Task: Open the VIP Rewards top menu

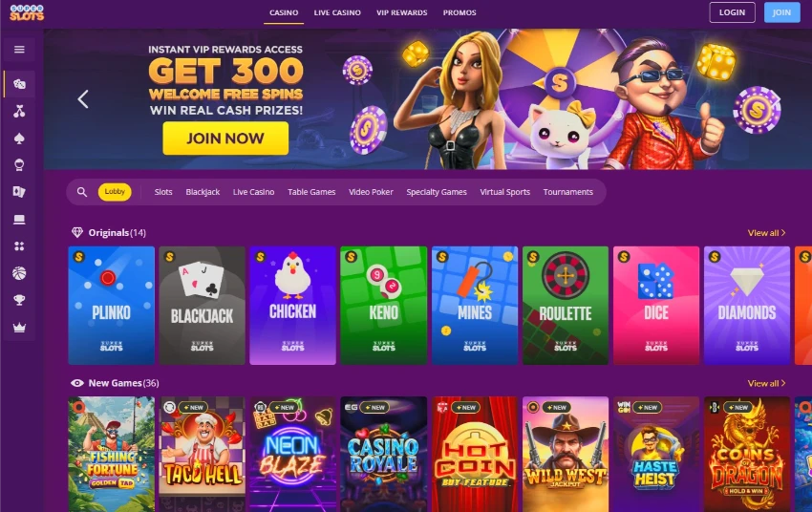Action: pyautogui.click(x=402, y=12)
